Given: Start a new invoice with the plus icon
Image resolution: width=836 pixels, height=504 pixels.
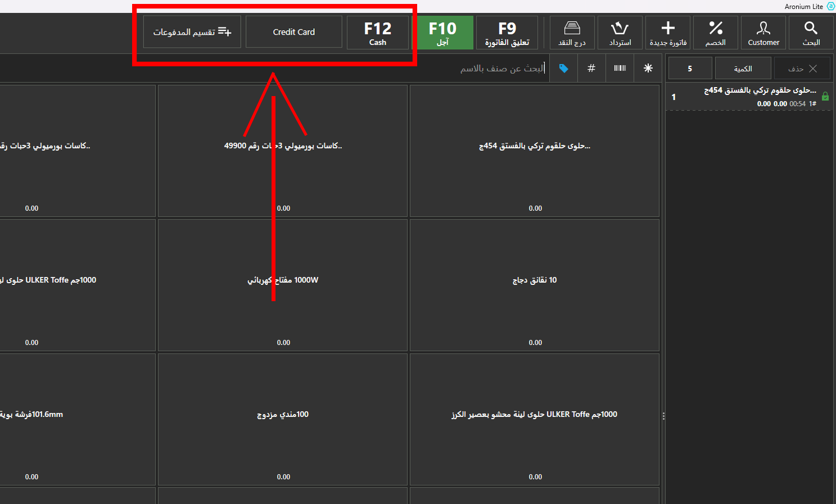Looking at the screenshot, I should [668, 33].
